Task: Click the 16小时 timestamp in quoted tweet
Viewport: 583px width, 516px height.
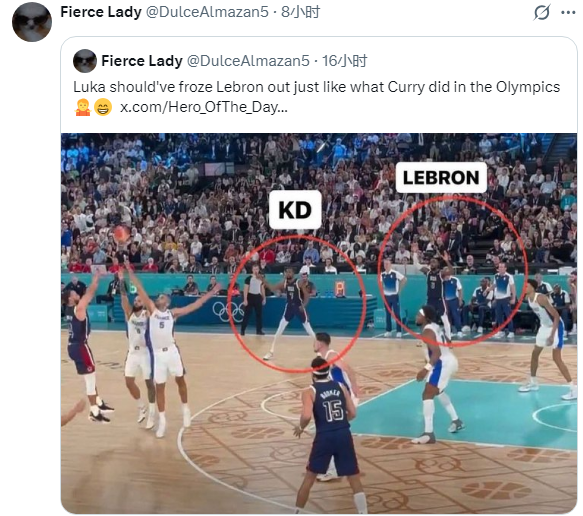Action: pos(344,61)
